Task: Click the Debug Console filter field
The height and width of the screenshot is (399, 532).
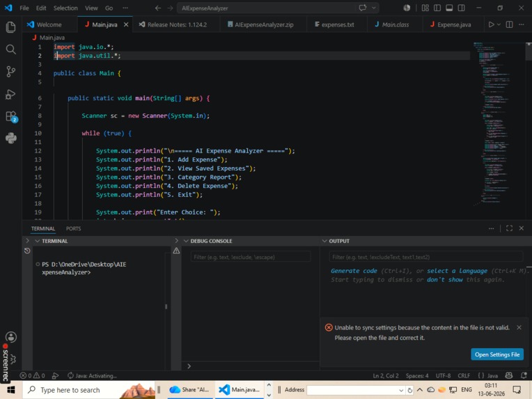Action: [251, 257]
